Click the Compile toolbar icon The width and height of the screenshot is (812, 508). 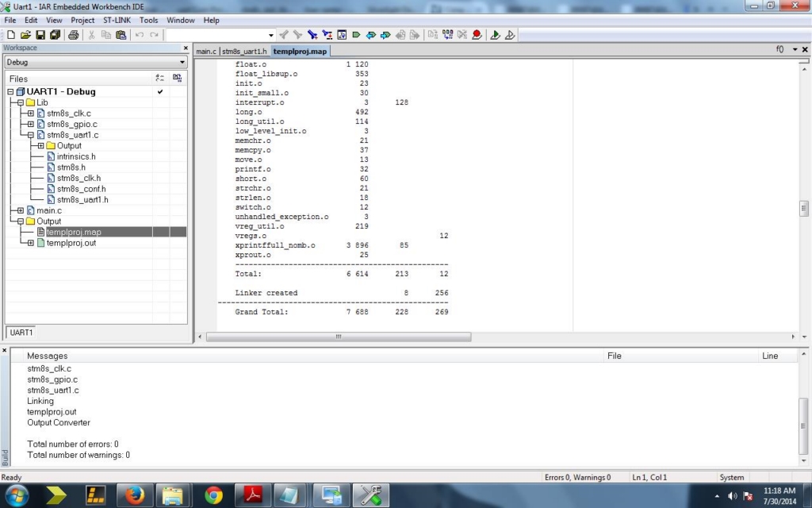433,35
